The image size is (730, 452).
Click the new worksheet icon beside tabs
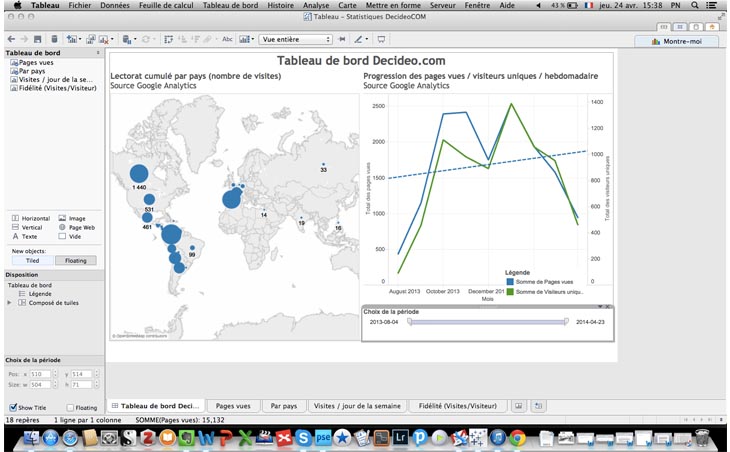point(518,406)
